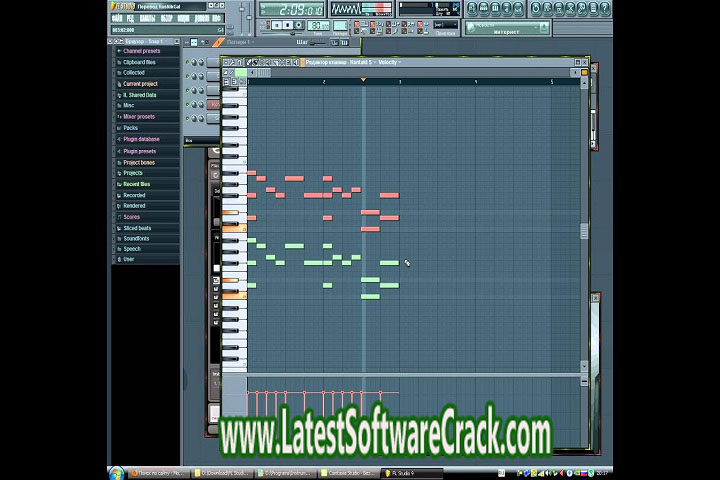This screenshot has width=720, height=480.
Task: Open the Ред (Edit) menu
Action: 130,18
